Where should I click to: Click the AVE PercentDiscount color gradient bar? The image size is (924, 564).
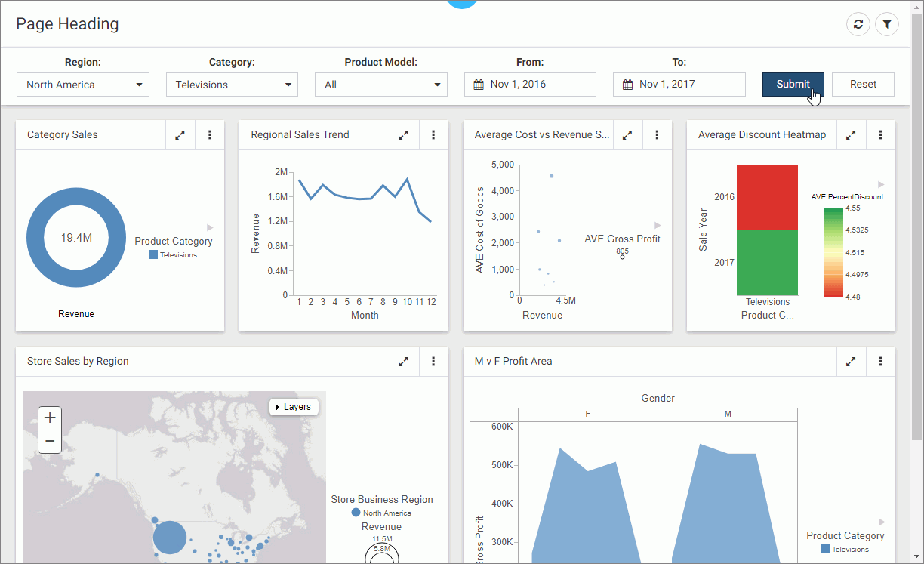(x=833, y=252)
